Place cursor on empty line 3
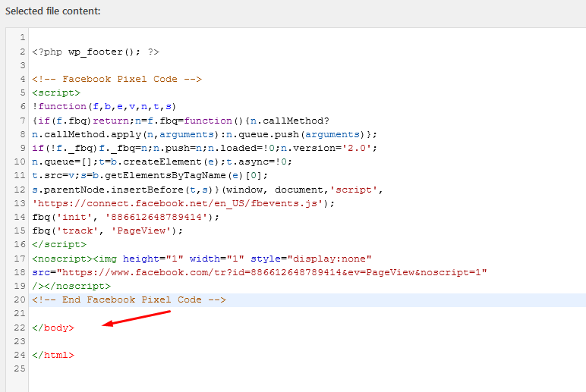 (307, 65)
